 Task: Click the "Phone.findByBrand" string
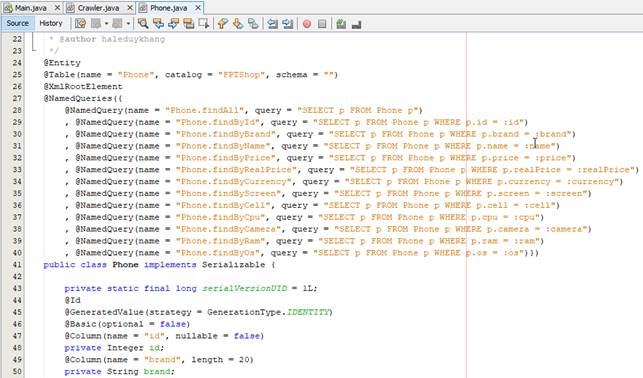point(226,134)
